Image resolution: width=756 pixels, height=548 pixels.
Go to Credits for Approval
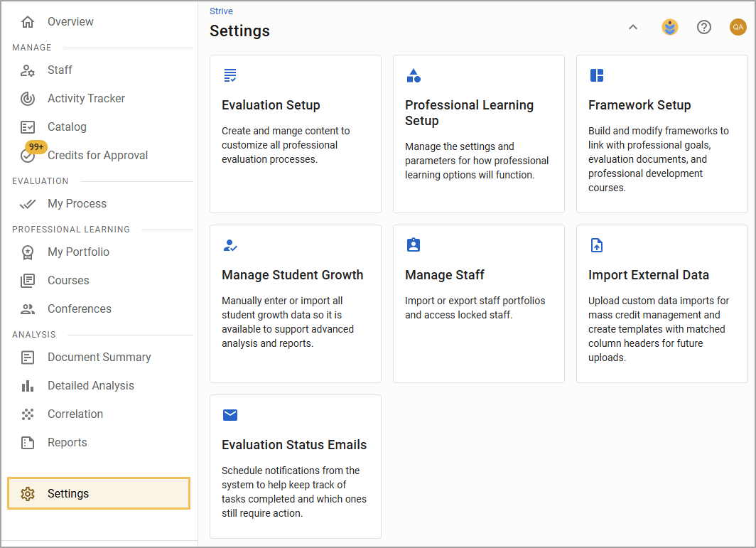pyautogui.click(x=97, y=156)
